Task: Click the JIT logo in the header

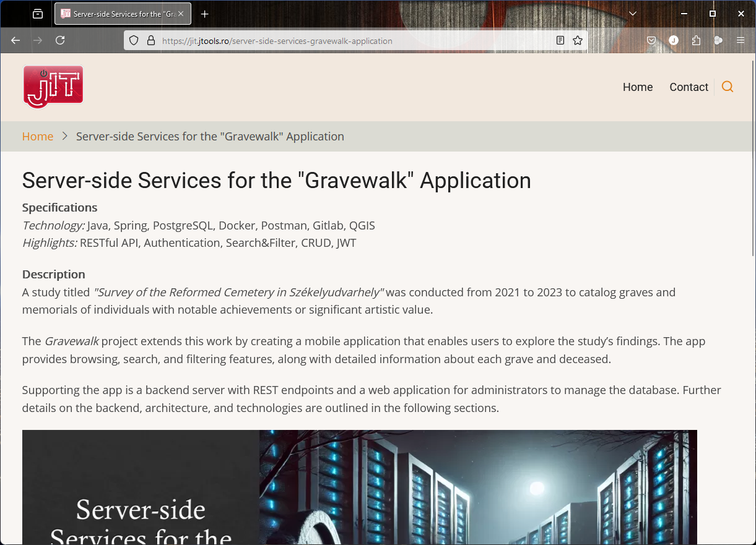Action: [53, 87]
